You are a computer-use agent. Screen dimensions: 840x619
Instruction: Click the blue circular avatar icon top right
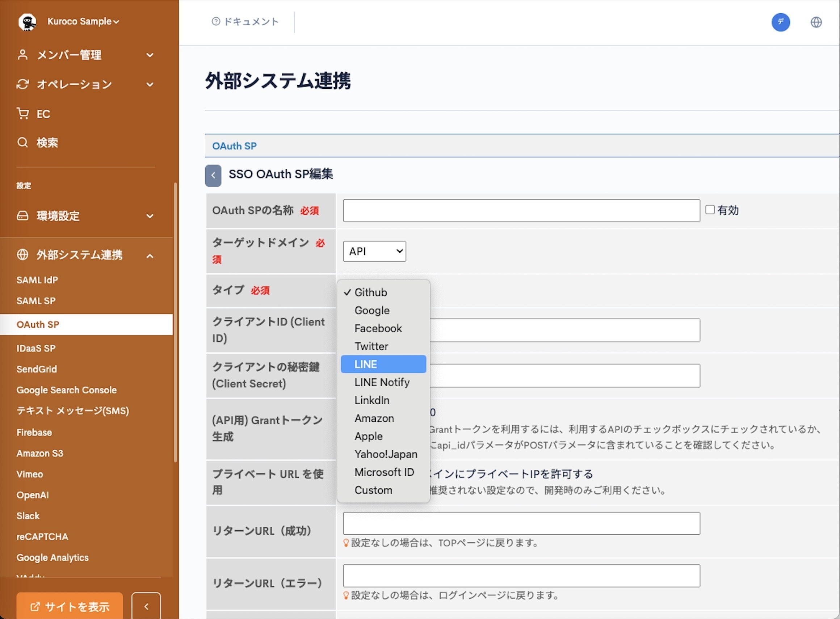point(781,22)
